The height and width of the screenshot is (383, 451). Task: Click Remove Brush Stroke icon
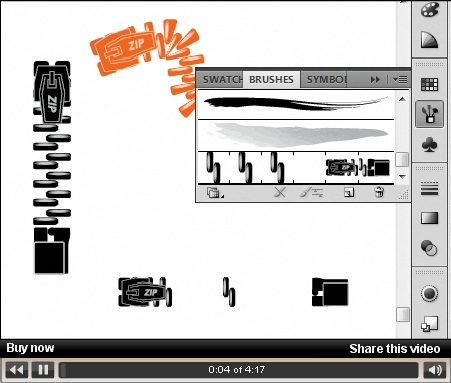(280, 192)
